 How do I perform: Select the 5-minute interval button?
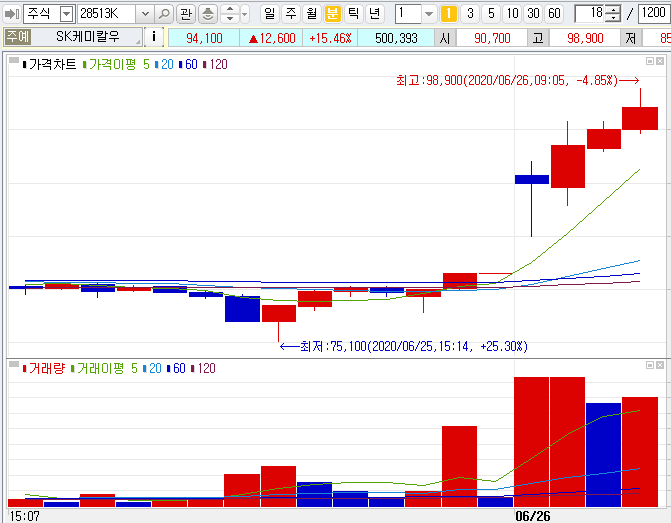point(491,14)
